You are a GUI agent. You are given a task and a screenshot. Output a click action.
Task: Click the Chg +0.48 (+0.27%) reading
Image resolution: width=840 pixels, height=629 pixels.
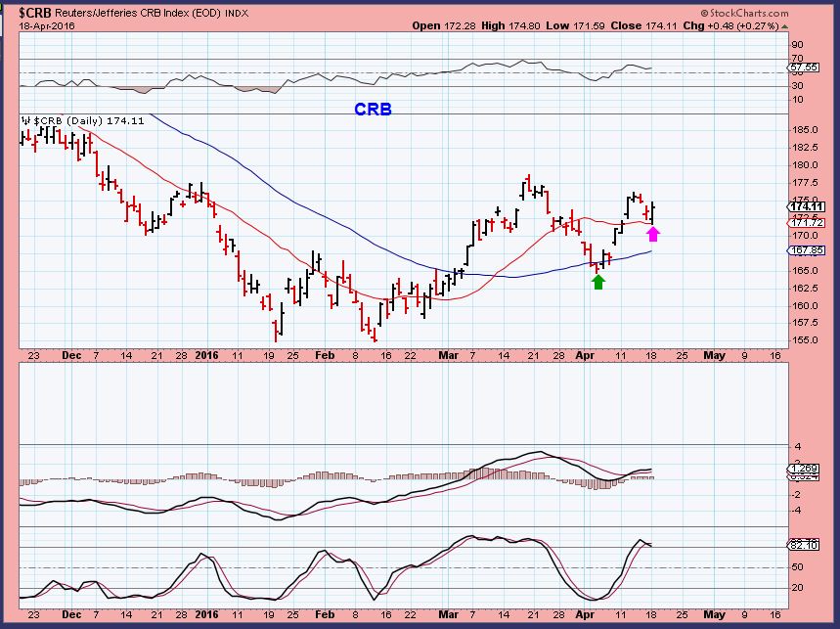730,25
